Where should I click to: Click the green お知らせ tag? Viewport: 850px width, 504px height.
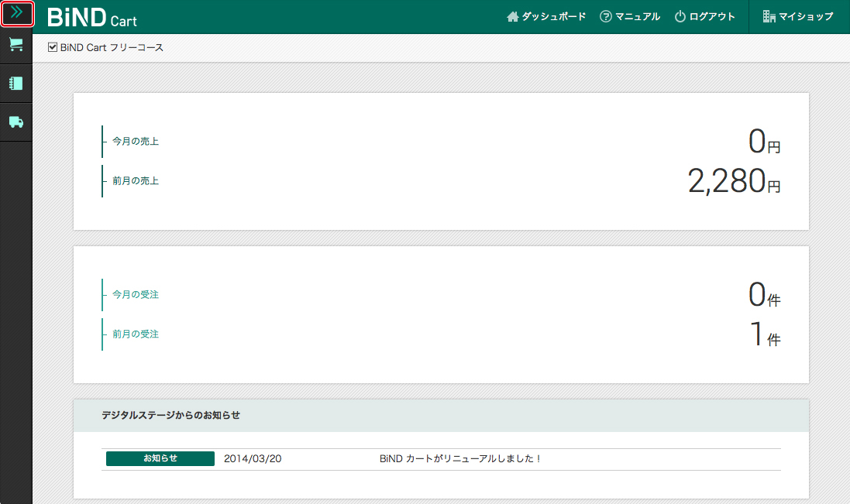(160, 458)
